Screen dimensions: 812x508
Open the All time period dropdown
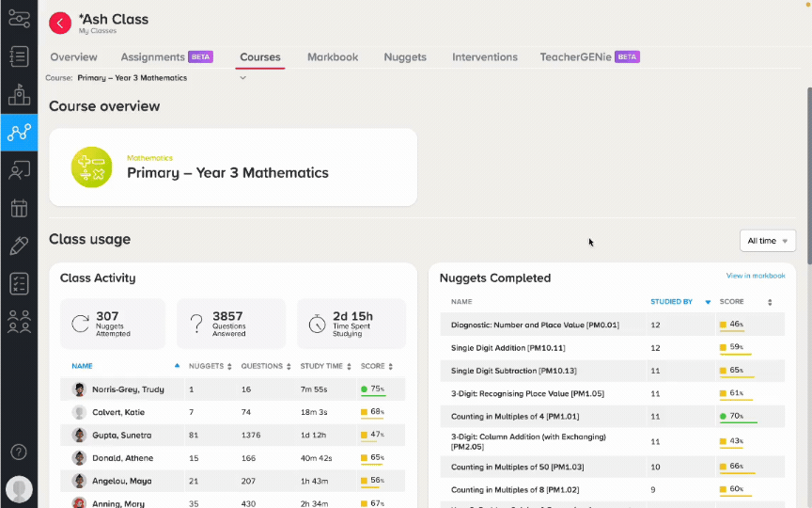(768, 241)
